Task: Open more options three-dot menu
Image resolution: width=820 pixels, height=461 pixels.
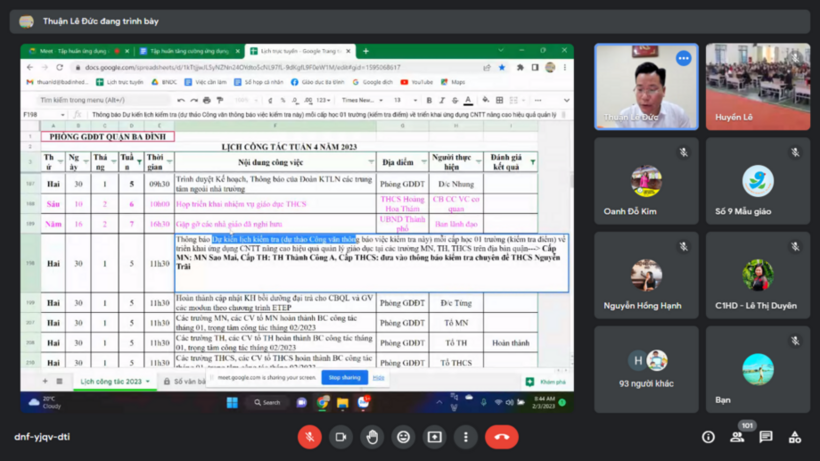Action: [x=465, y=437]
